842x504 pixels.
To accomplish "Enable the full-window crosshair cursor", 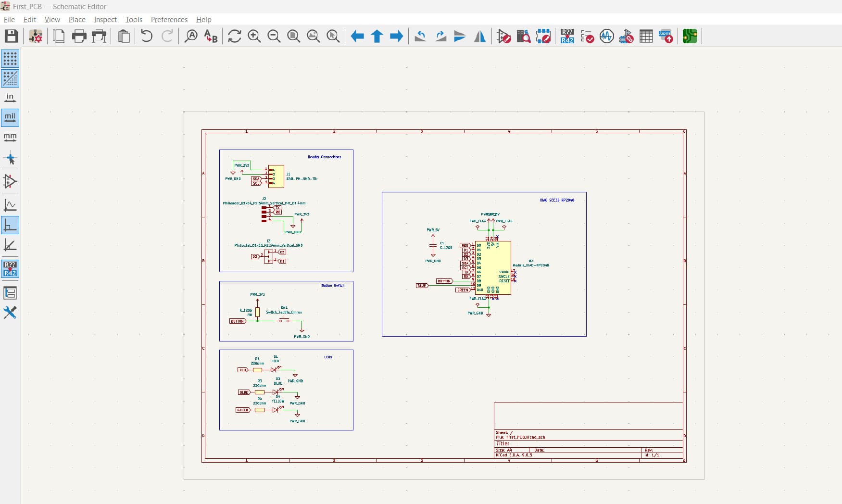I will pos(11,158).
